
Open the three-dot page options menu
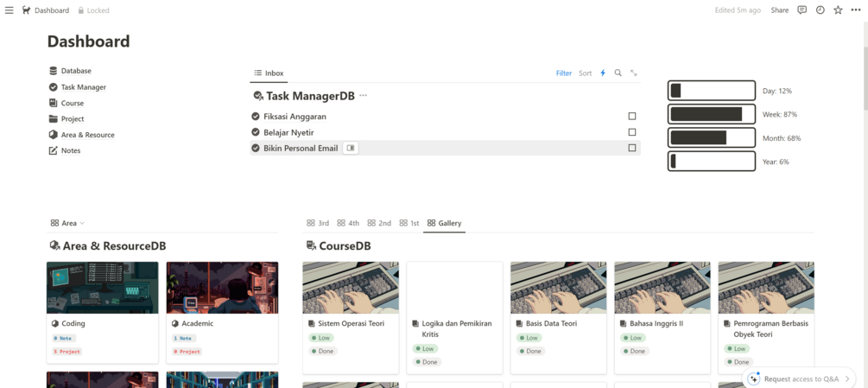click(x=856, y=10)
